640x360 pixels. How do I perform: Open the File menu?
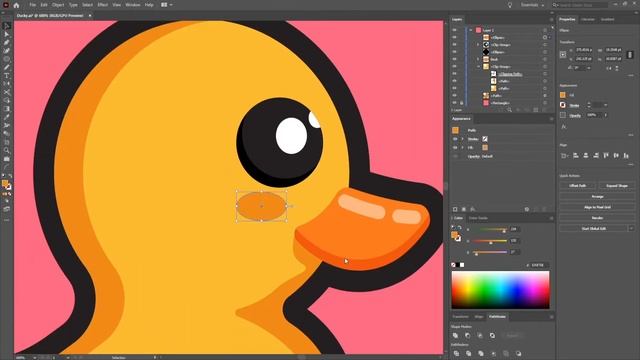click(32, 5)
